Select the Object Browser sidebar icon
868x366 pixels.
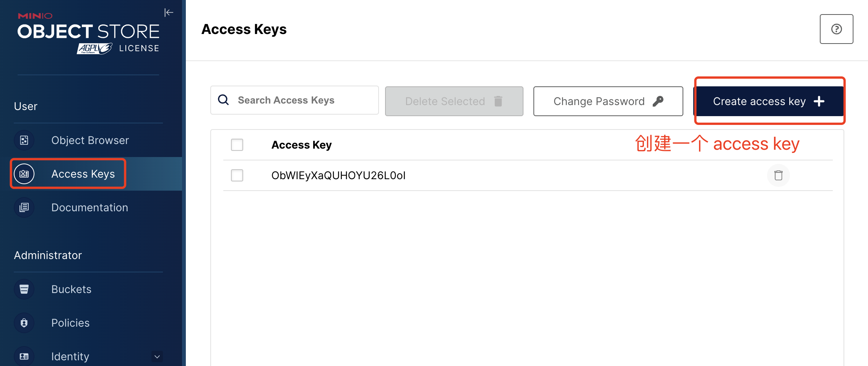pyautogui.click(x=24, y=140)
